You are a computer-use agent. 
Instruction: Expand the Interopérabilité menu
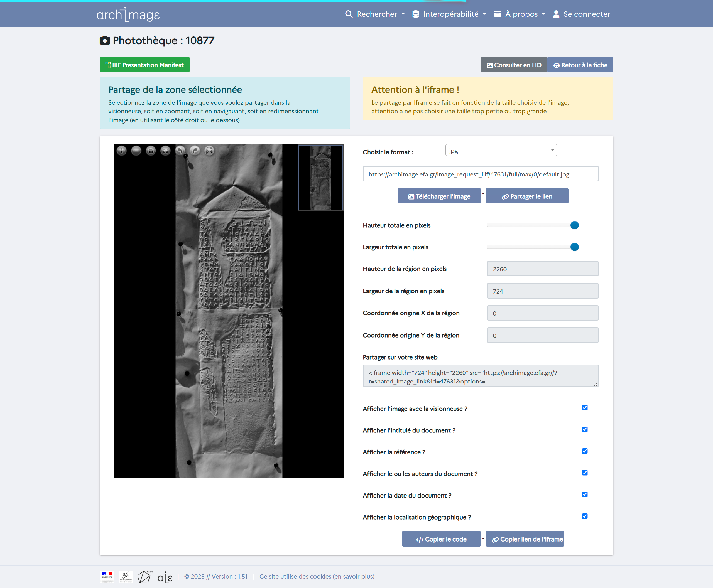[449, 14]
